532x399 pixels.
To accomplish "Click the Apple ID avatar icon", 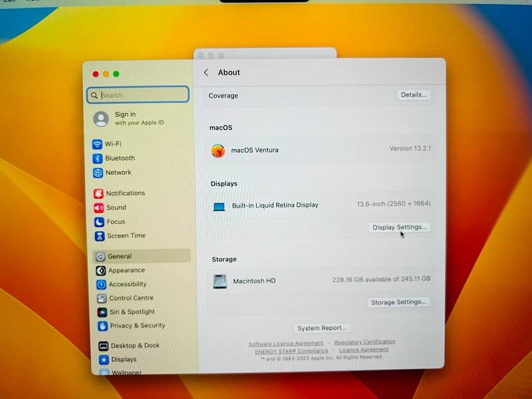I will (x=101, y=119).
